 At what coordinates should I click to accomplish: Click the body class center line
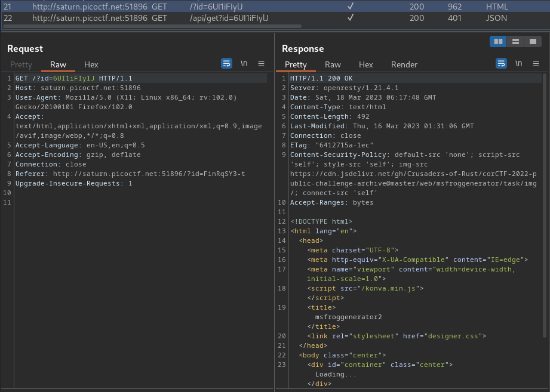342,355
